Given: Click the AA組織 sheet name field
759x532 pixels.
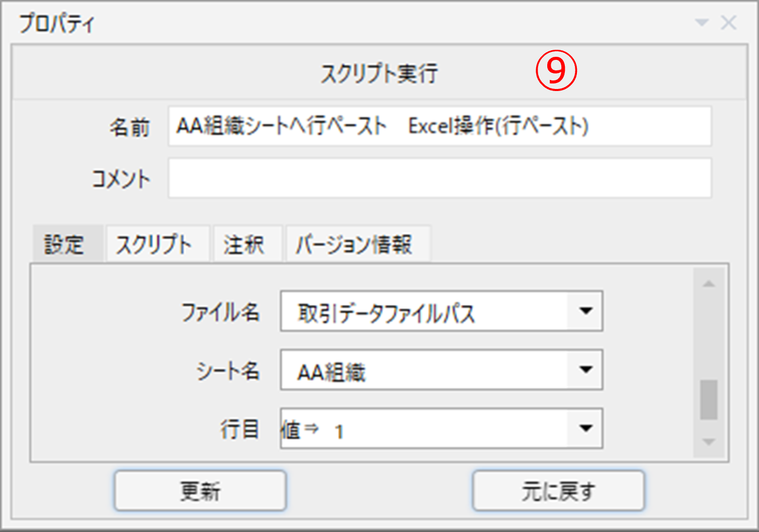Looking at the screenshot, I should pyautogui.click(x=424, y=370).
